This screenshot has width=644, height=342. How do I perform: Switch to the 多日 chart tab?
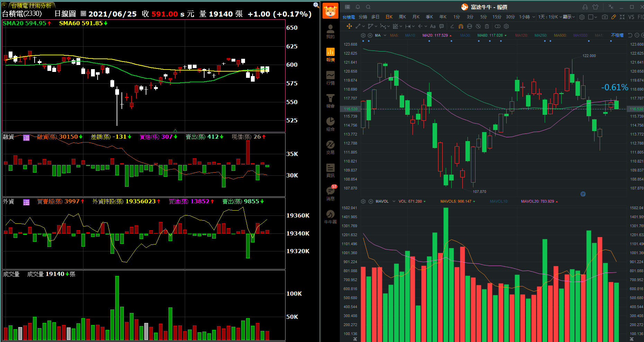point(375,17)
